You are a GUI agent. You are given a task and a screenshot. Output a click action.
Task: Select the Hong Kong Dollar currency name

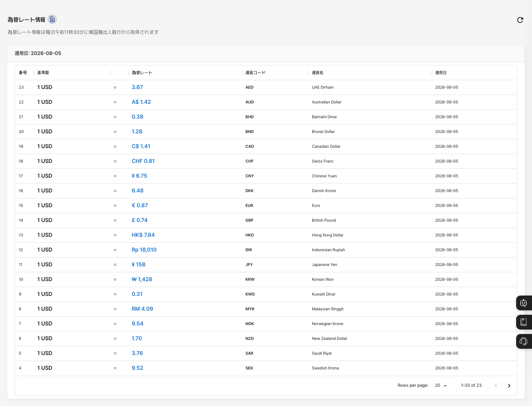tap(328, 235)
